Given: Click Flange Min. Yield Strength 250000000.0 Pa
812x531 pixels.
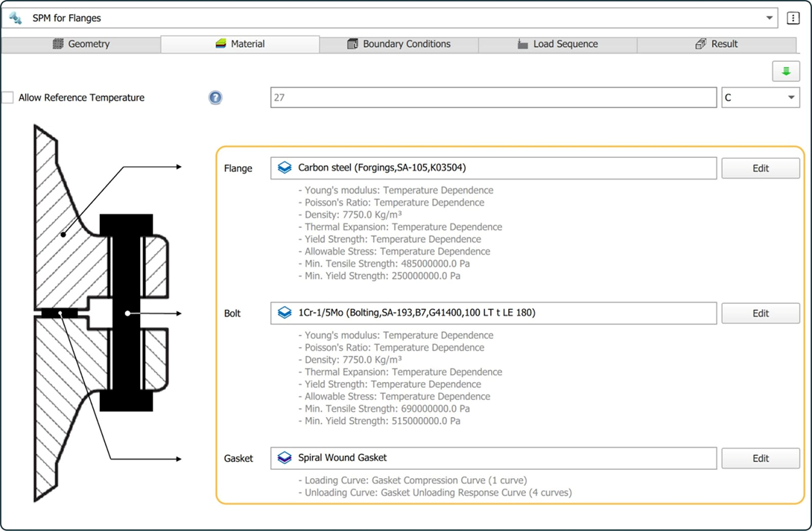Looking at the screenshot, I should (380, 276).
